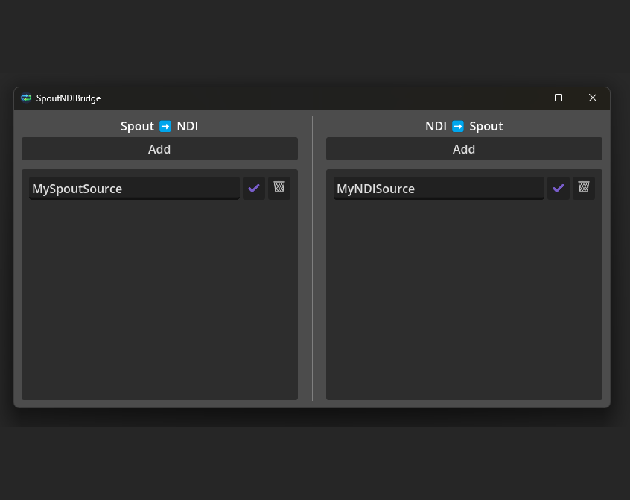Remove the MyNDISource entry via trash icon

click(584, 188)
